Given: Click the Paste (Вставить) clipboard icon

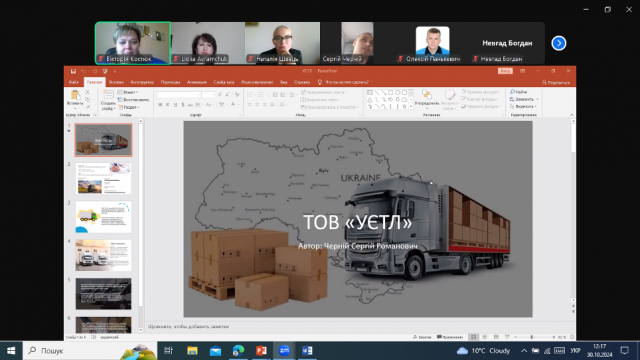Looking at the screenshot, I should click(x=75, y=96).
